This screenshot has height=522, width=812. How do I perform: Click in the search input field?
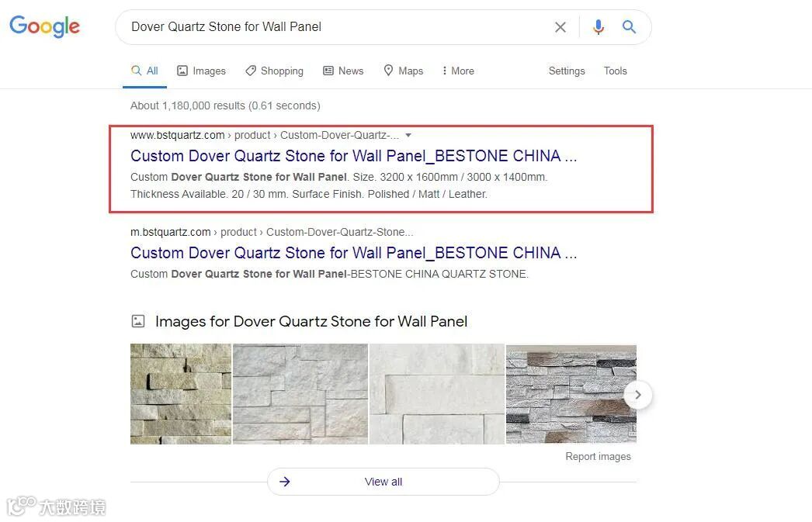click(337, 27)
